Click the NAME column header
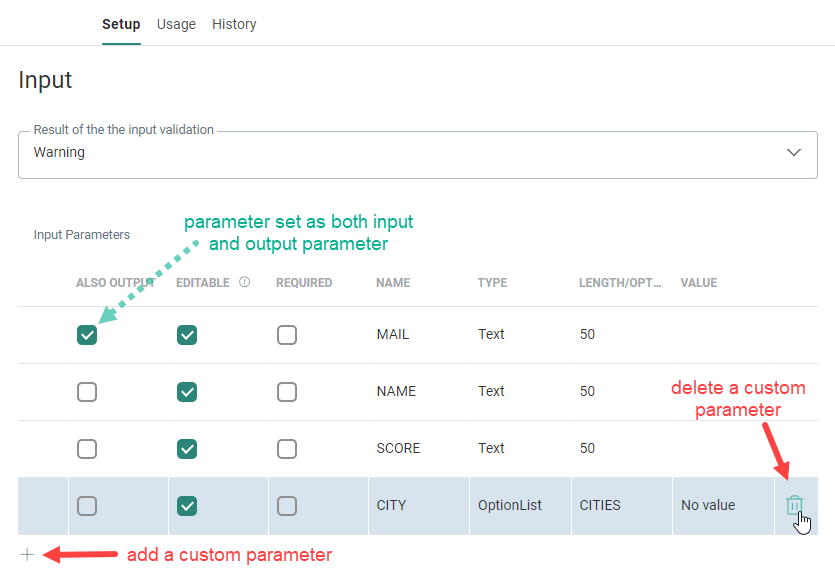Screen dimensions: 835x578 (393, 283)
